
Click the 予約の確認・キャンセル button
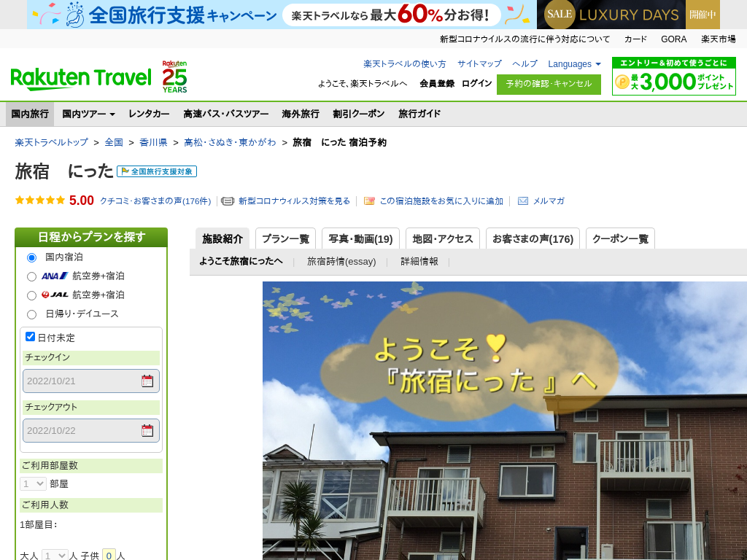tap(549, 85)
